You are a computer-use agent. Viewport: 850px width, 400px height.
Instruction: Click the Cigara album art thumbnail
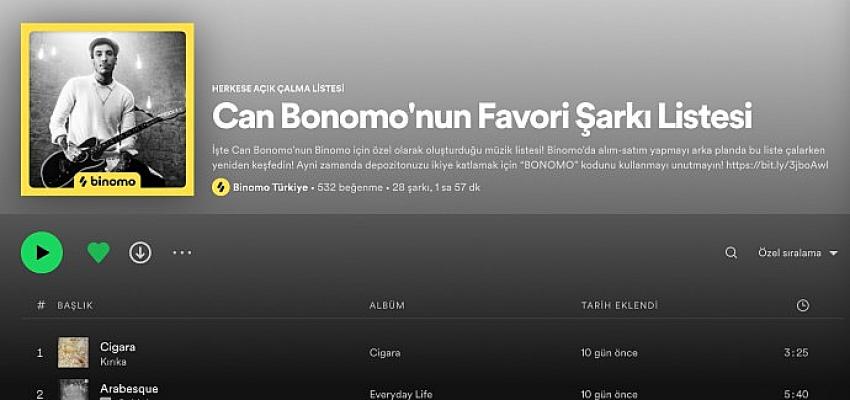73,352
